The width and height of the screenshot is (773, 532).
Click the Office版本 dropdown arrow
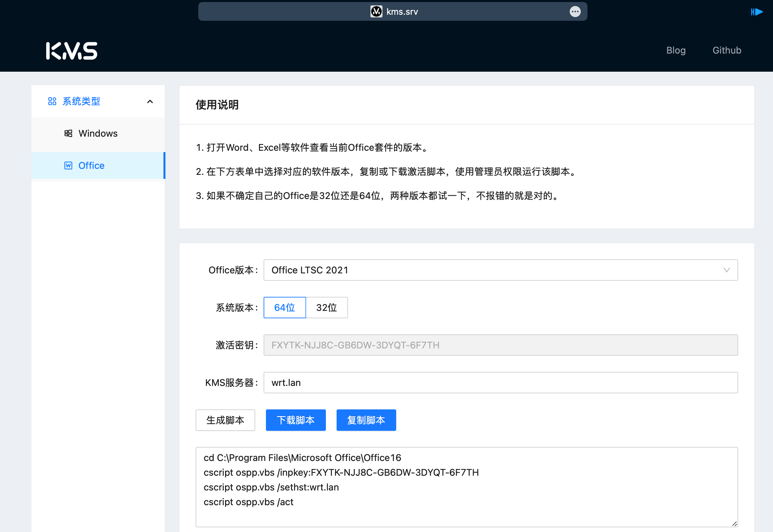point(726,270)
